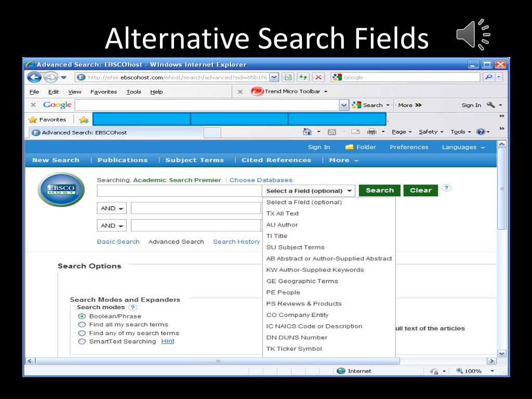Open the Tools command bar dropdown
Viewport: 532px width, 399px height.
(x=461, y=131)
